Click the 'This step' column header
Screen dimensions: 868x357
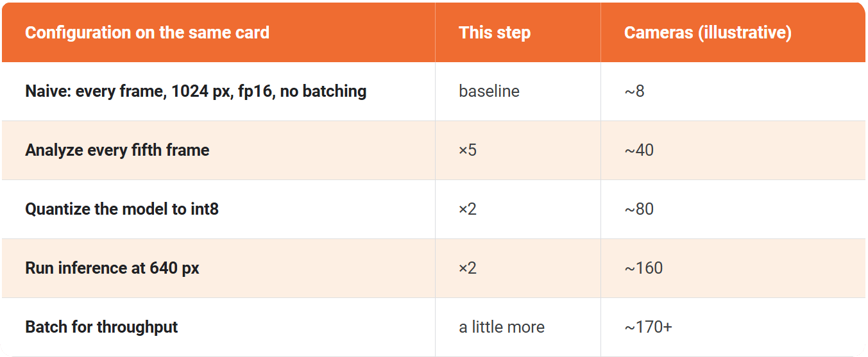(x=494, y=33)
